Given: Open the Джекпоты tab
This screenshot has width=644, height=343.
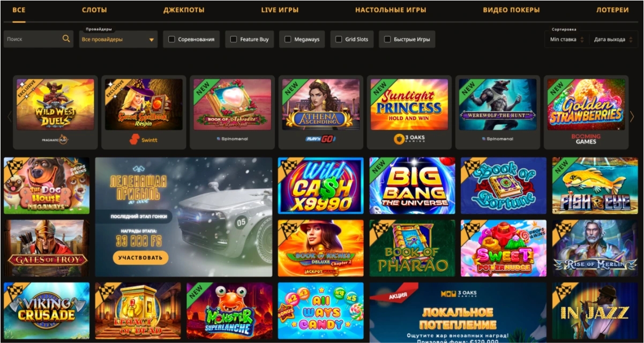Looking at the screenshot, I should (184, 10).
